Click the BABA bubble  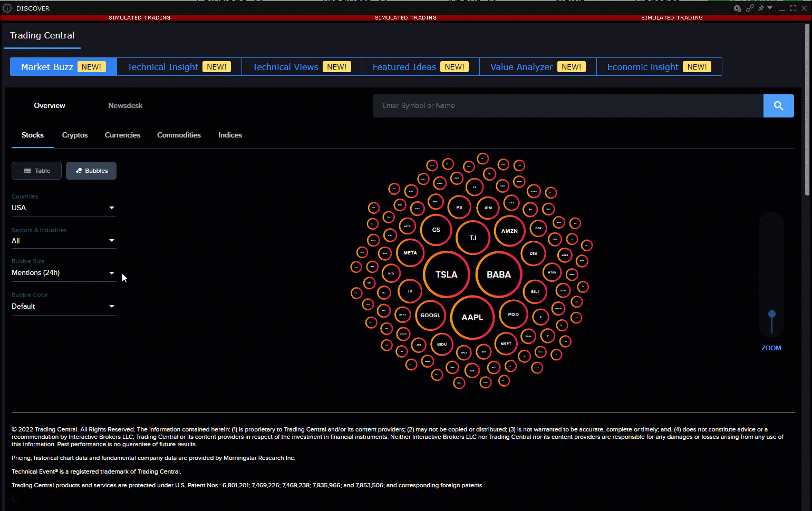point(499,274)
